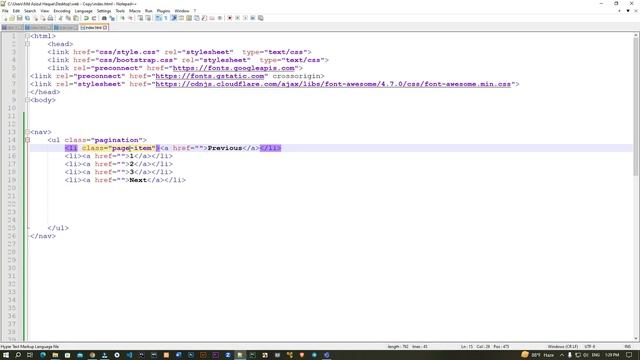Image resolution: width=640 pixels, height=360 pixels.
Task: Open the File menu
Action: (x=5, y=11)
